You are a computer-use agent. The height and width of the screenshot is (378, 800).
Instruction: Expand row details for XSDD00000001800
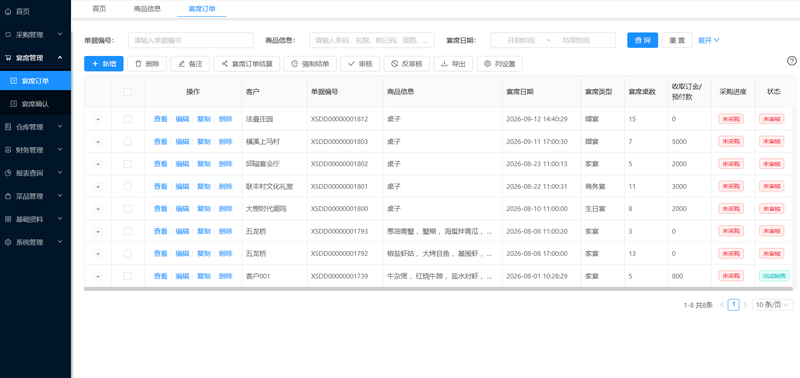tap(98, 209)
